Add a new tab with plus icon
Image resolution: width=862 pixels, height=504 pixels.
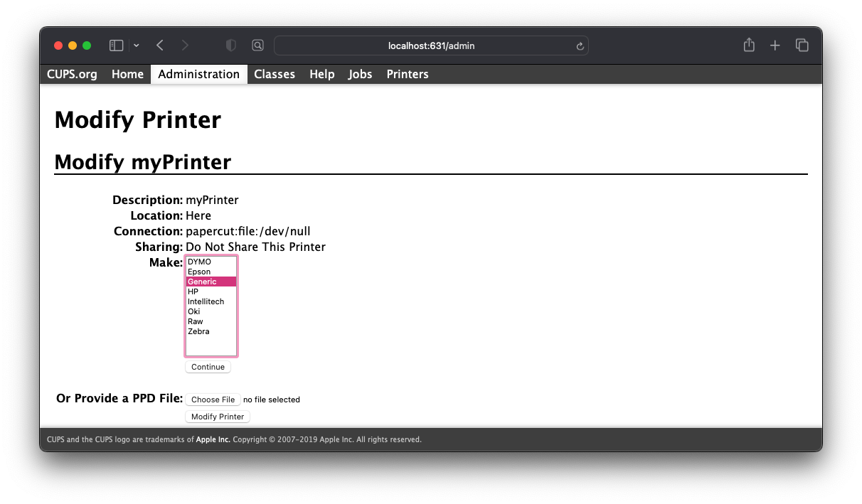pos(775,45)
